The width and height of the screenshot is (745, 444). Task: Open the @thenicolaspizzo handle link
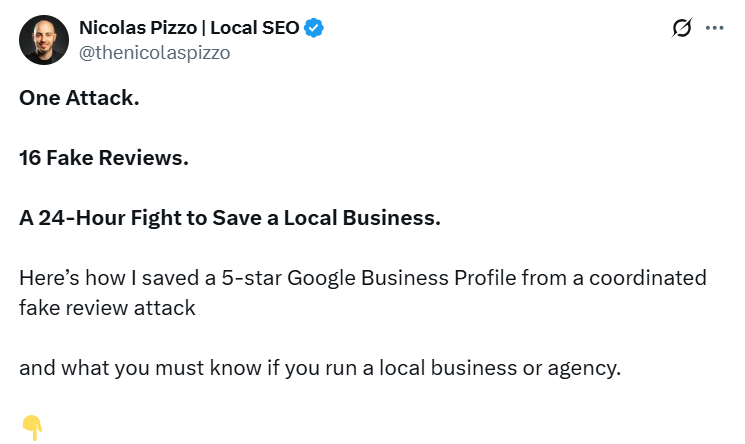[154, 53]
